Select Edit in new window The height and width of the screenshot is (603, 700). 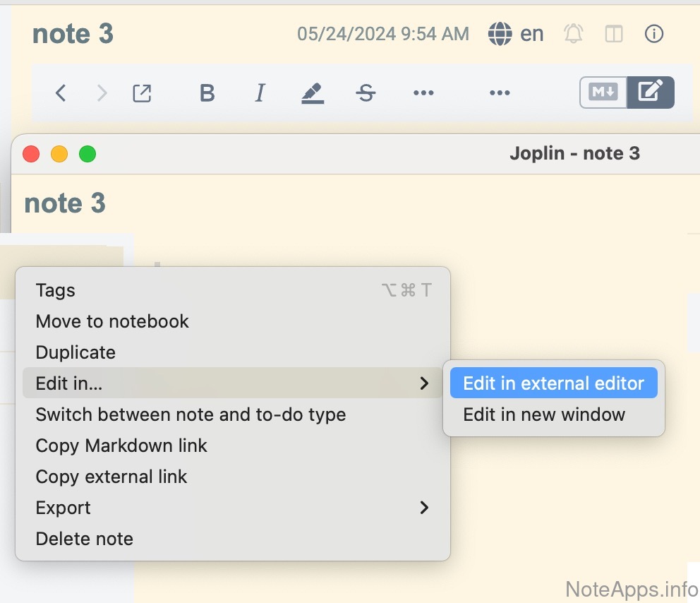point(544,414)
